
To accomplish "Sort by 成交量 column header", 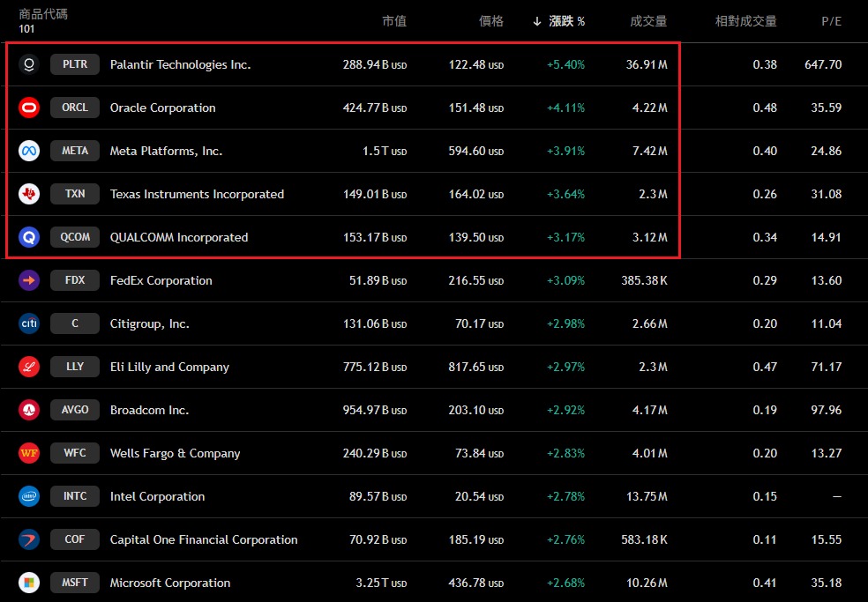I will pos(648,21).
